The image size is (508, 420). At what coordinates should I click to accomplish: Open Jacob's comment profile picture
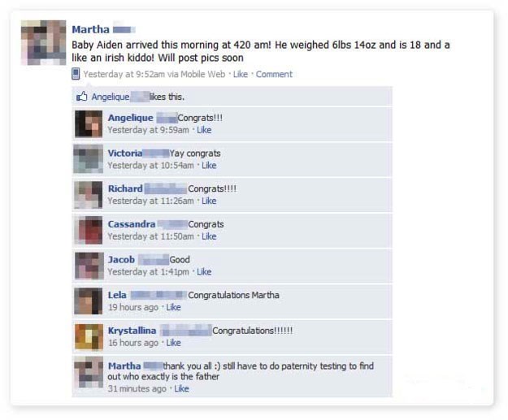[x=89, y=266]
